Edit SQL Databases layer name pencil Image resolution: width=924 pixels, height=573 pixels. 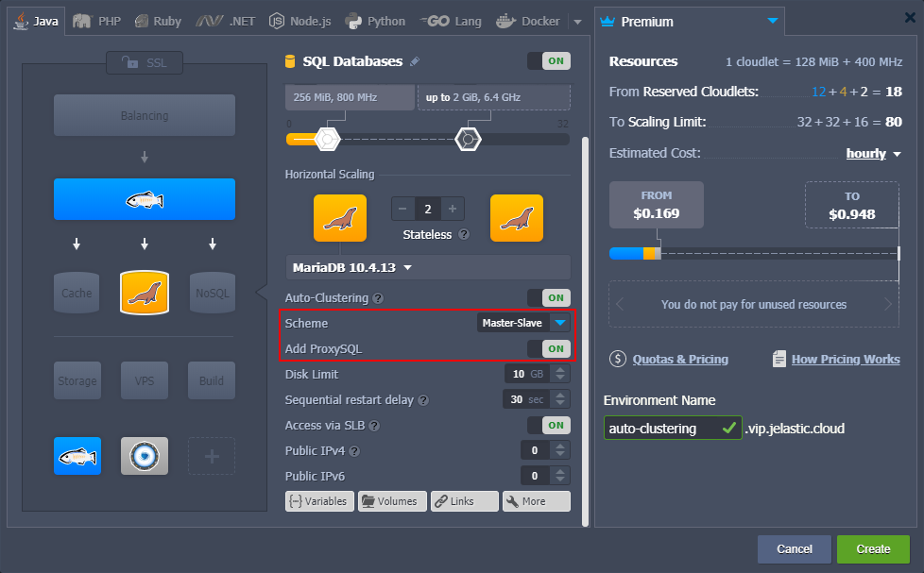click(x=415, y=61)
